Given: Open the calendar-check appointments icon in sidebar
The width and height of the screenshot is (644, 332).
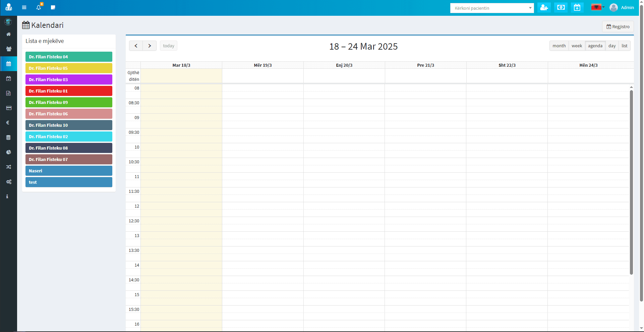Looking at the screenshot, I should pyautogui.click(x=9, y=78).
